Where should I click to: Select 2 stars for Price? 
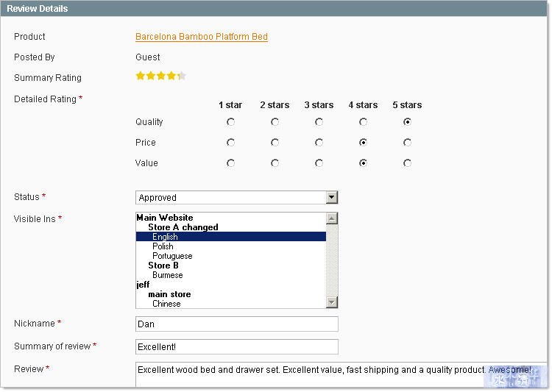tap(275, 143)
